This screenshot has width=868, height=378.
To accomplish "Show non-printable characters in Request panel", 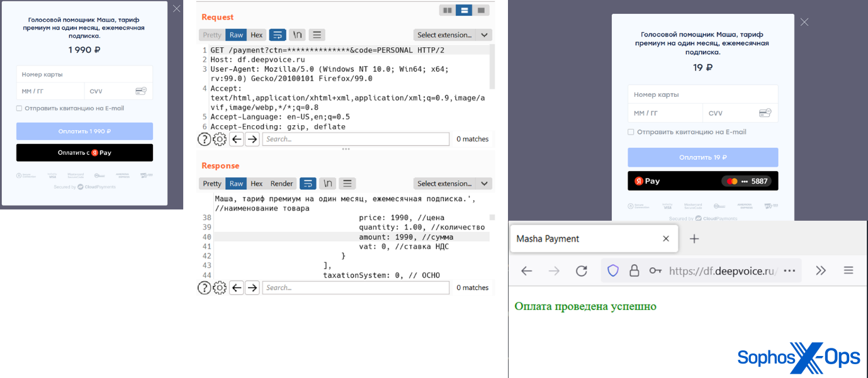I will 297,35.
